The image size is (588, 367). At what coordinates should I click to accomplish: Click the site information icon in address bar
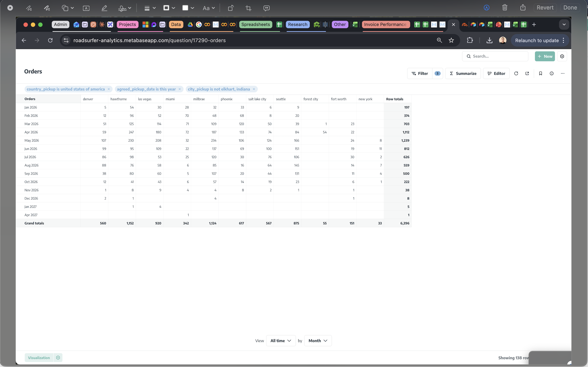(x=66, y=40)
